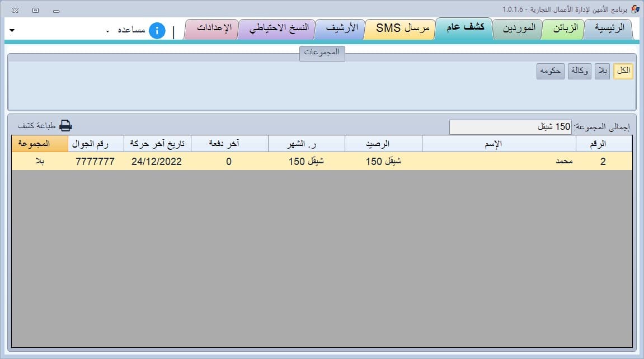This screenshot has height=359, width=644.
Task: Sort by تاريخ آخر حركة column header
Action: [157, 144]
